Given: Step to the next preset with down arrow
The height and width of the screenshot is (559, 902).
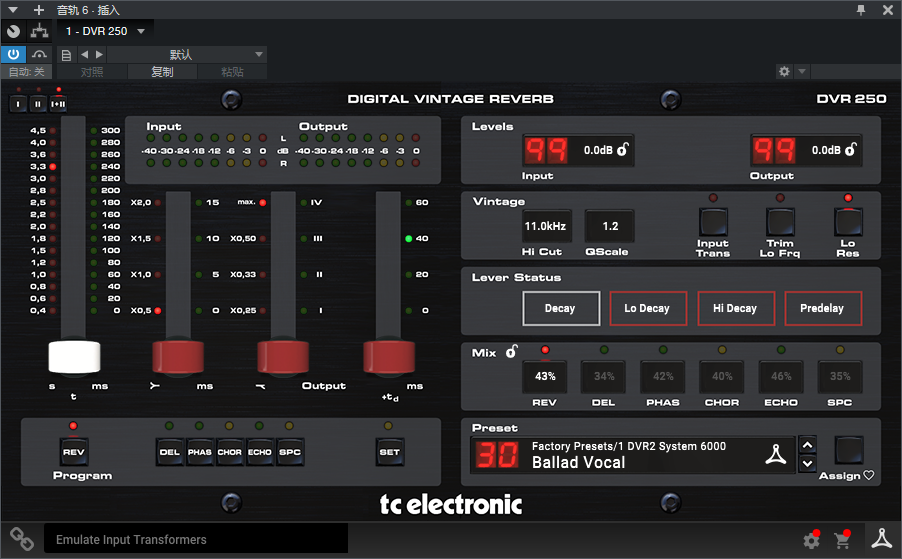Looking at the screenshot, I should click(809, 464).
